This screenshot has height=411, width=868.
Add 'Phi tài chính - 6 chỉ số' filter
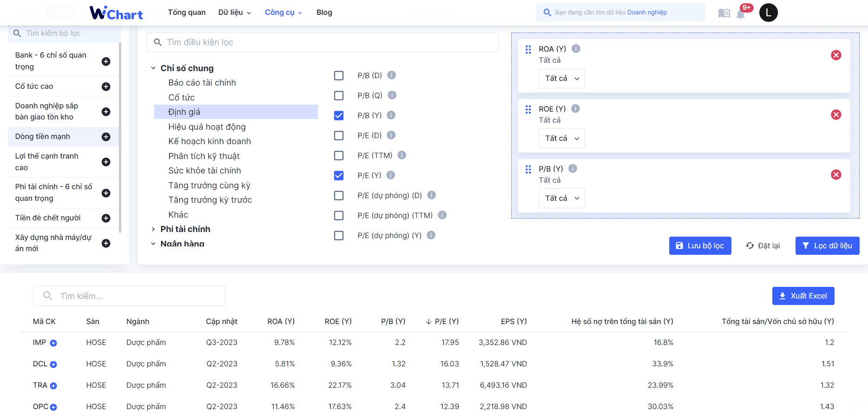(x=106, y=193)
